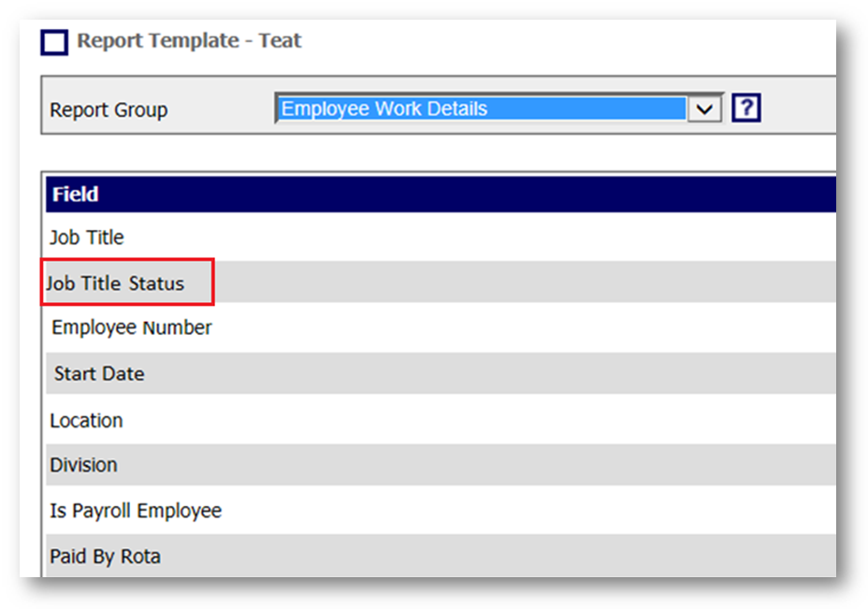Select the Is Payroll Employee field
The width and height of the screenshot is (868, 609).
click(136, 511)
